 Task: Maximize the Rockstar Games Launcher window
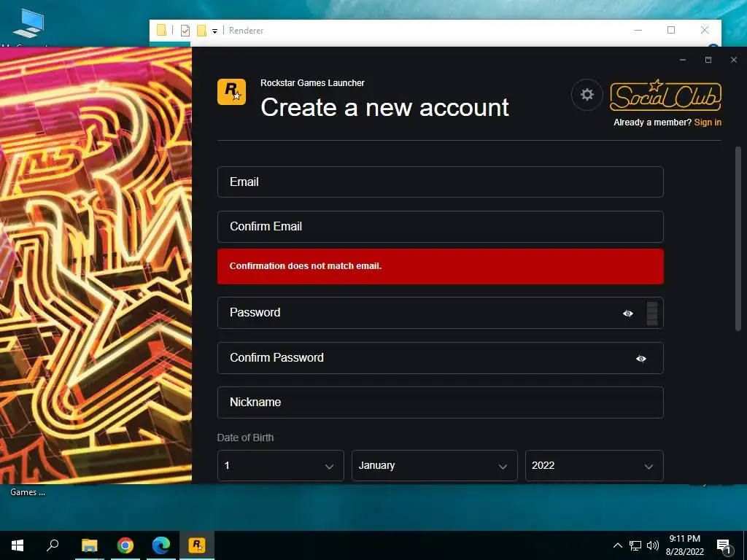pyautogui.click(x=708, y=60)
